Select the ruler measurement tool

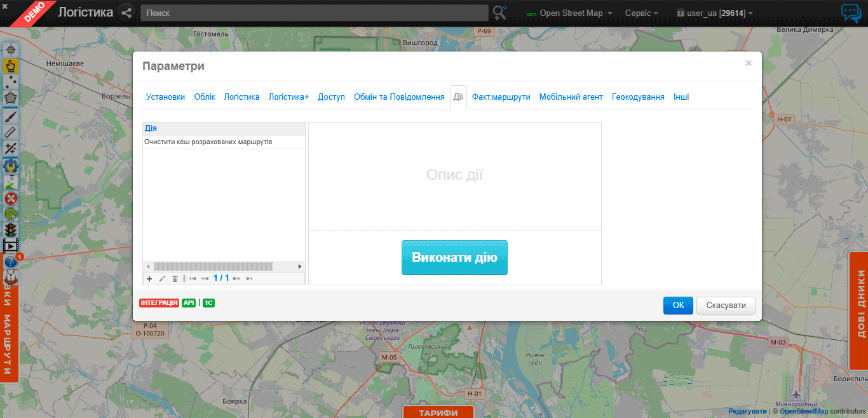(x=11, y=132)
